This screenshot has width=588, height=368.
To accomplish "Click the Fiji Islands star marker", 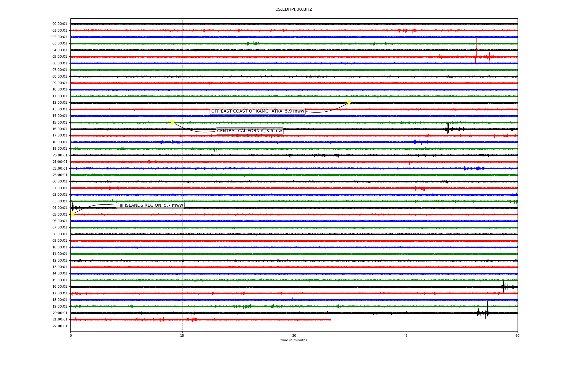I will coord(73,214).
